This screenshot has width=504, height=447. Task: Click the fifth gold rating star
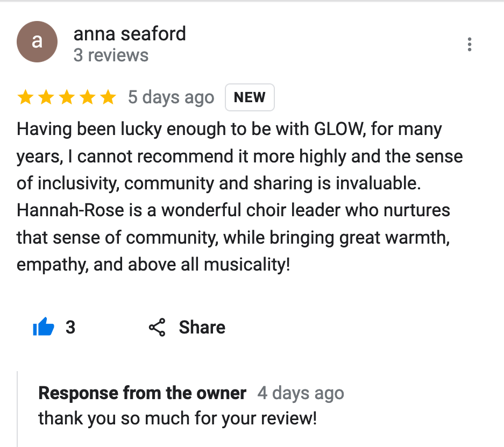(108, 98)
